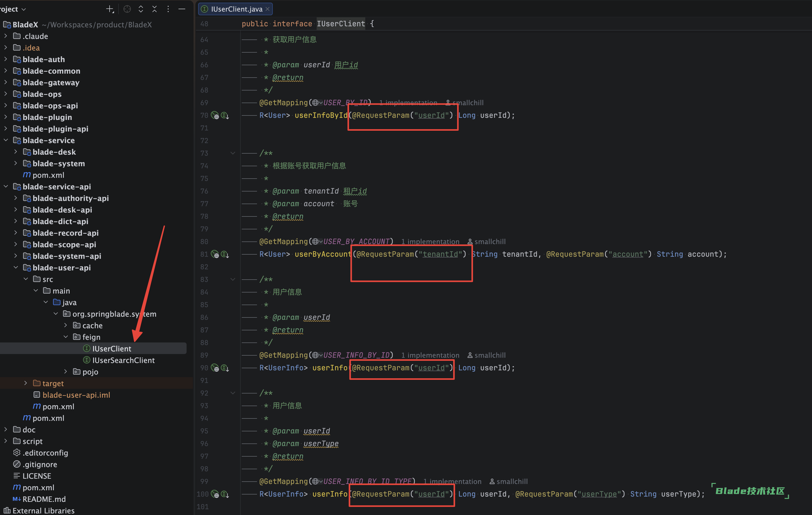Select the IUserClient.java editor tab
Screen dimensions: 812x515
236,9
